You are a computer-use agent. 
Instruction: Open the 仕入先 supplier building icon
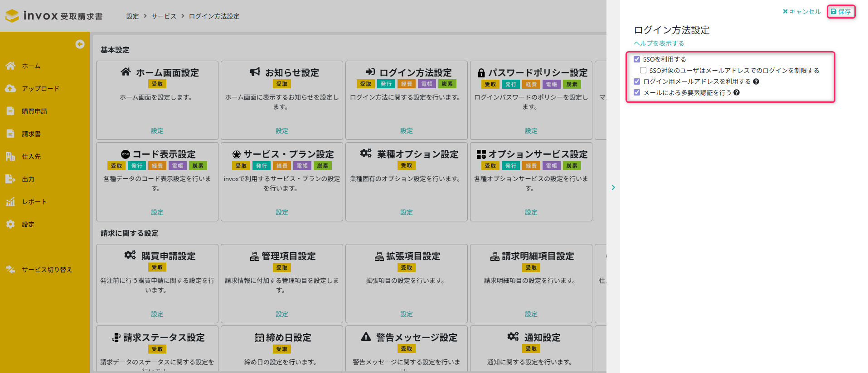pyautogui.click(x=10, y=156)
